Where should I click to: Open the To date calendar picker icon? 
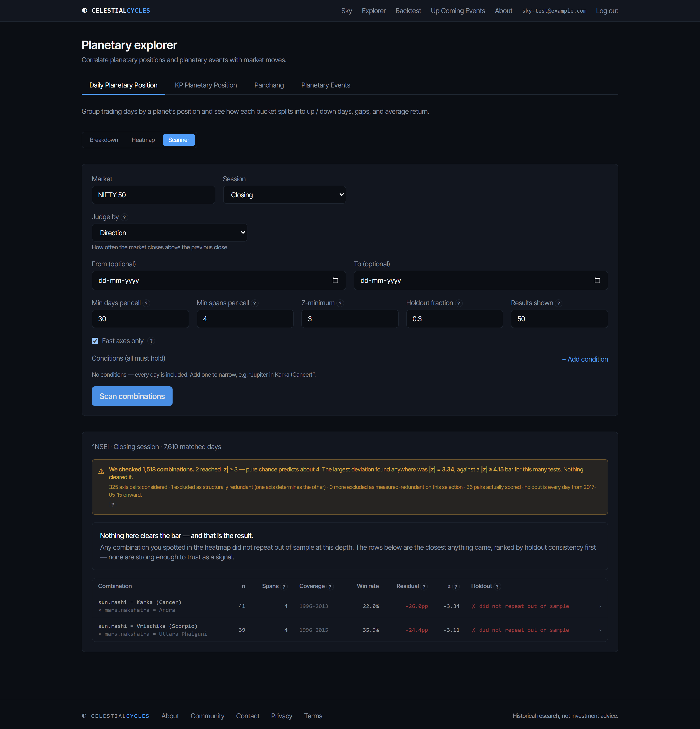(x=597, y=280)
